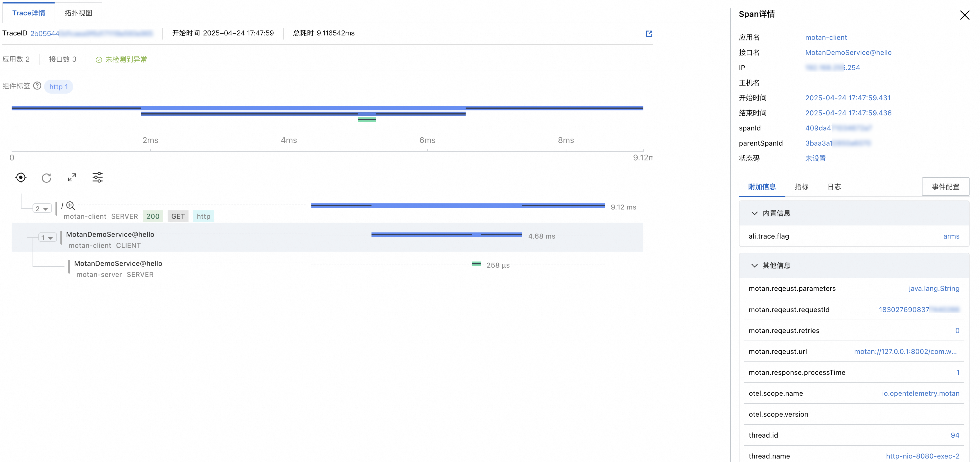Collapse the 内置信息 section
Viewport: 980px width, 462px height.
click(x=754, y=214)
